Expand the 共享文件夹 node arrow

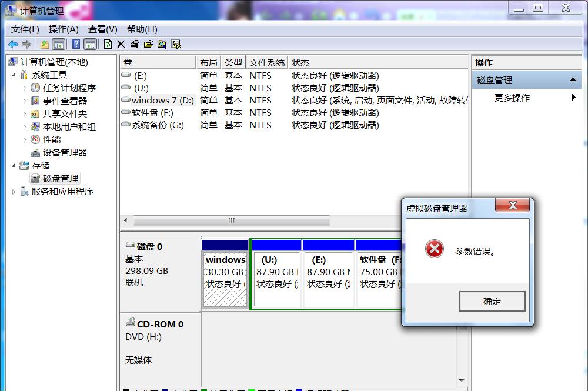(25, 114)
